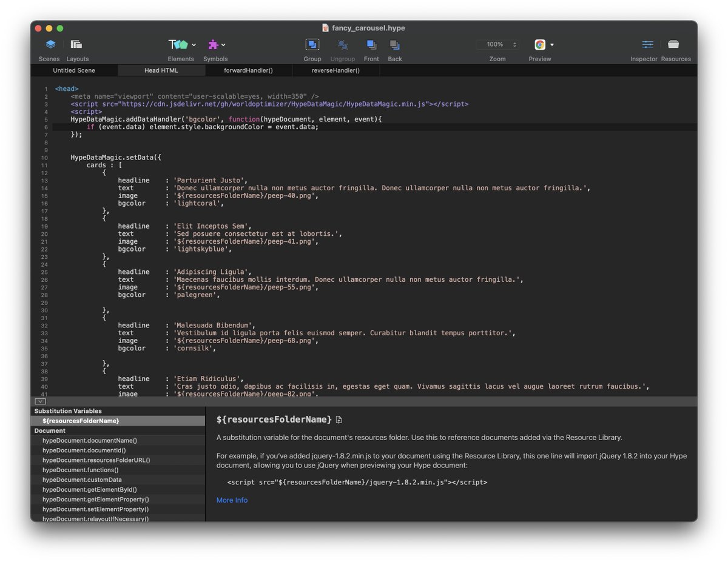Select hypeDocument.documentId() entry
This screenshot has height=562, width=728.
(x=118, y=450)
